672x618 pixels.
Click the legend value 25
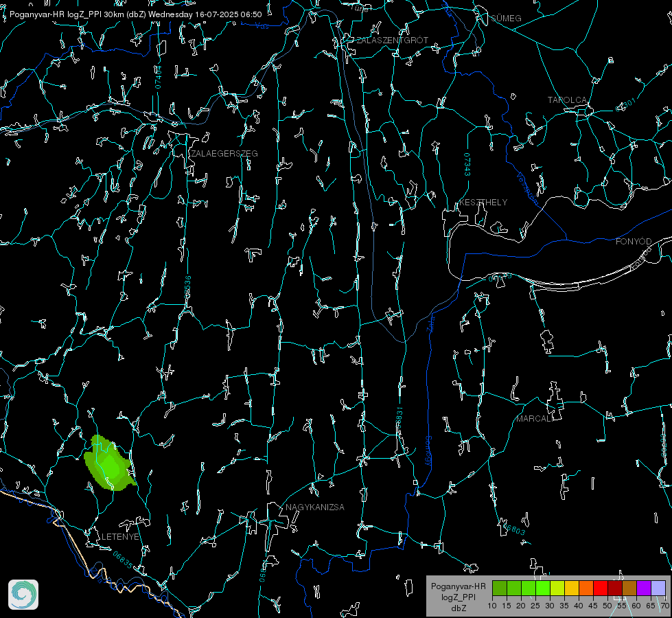point(535,606)
